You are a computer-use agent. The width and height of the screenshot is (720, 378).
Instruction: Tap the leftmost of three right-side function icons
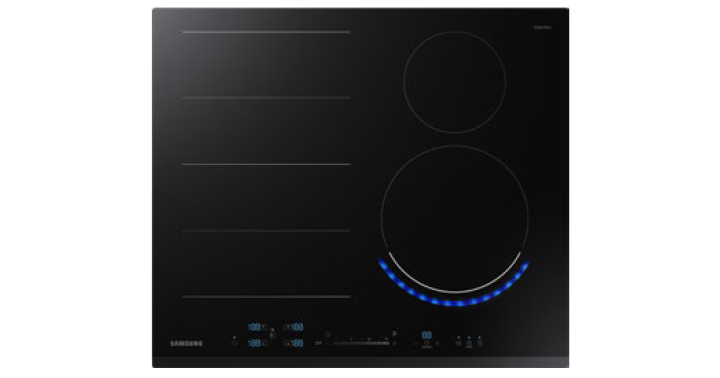coord(458,342)
